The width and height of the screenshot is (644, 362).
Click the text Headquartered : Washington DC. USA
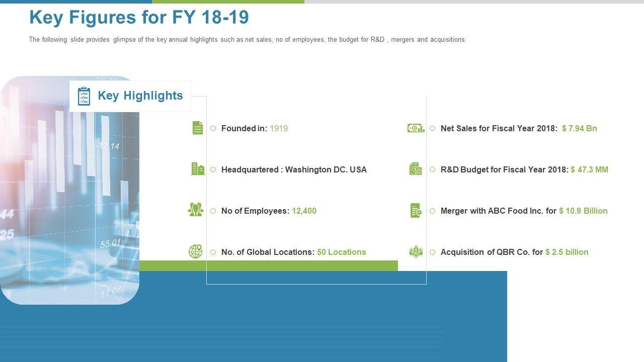tap(294, 169)
